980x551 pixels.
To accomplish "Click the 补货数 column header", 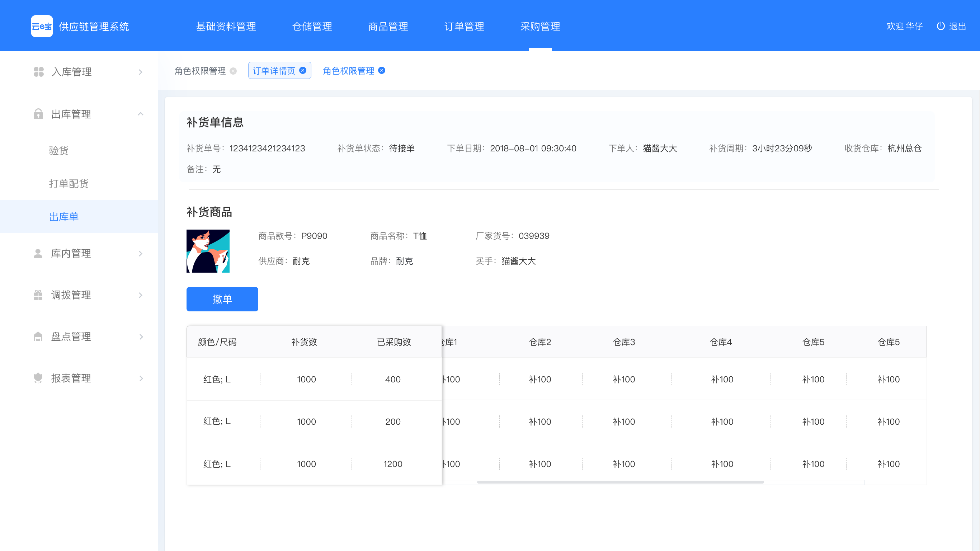I will pos(304,342).
